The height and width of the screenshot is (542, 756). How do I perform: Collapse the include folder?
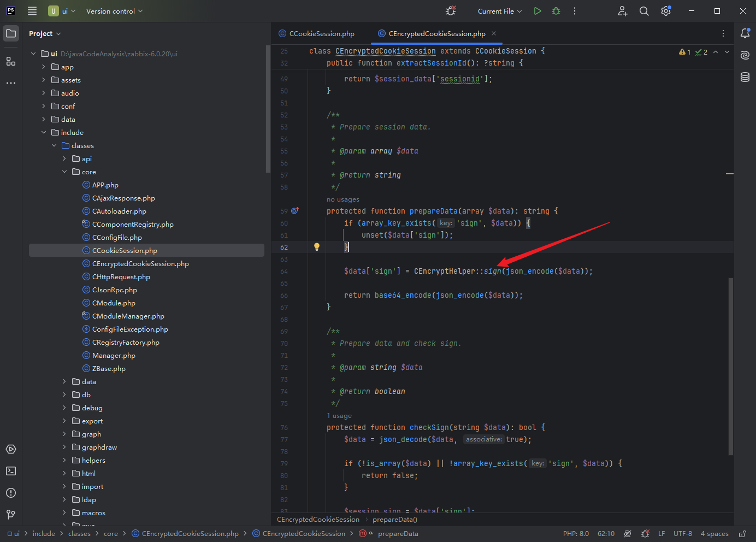point(44,132)
